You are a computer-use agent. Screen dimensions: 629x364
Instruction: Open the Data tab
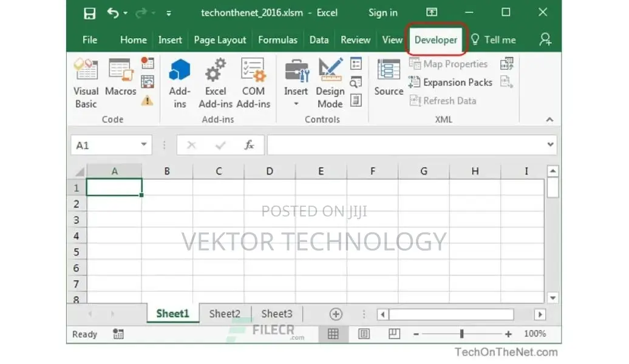pos(319,39)
